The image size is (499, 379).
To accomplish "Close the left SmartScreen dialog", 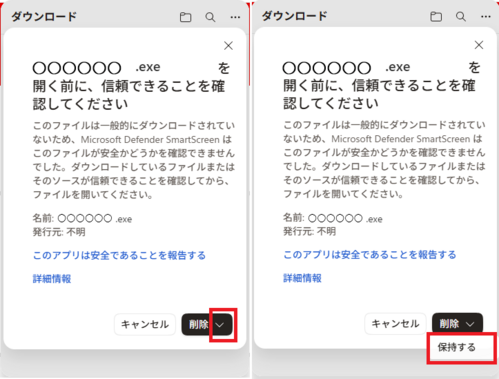I will pyautogui.click(x=228, y=46).
